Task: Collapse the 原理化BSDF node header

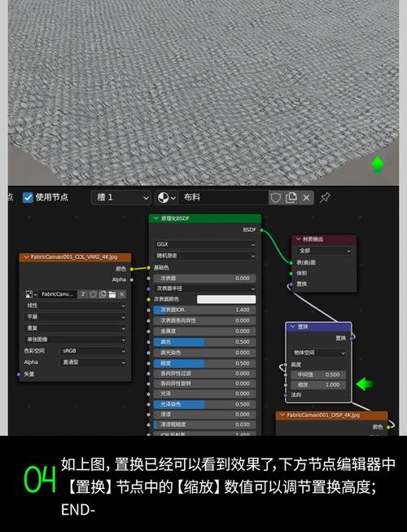Action: [x=156, y=218]
